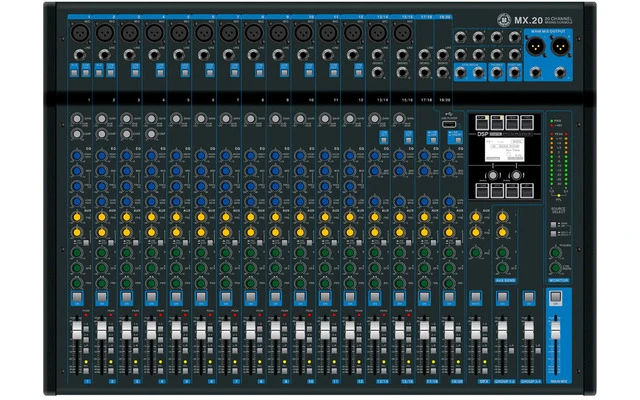640x400 pixels.
Task: Toggle the channel 4 ON button
Action: (151, 297)
